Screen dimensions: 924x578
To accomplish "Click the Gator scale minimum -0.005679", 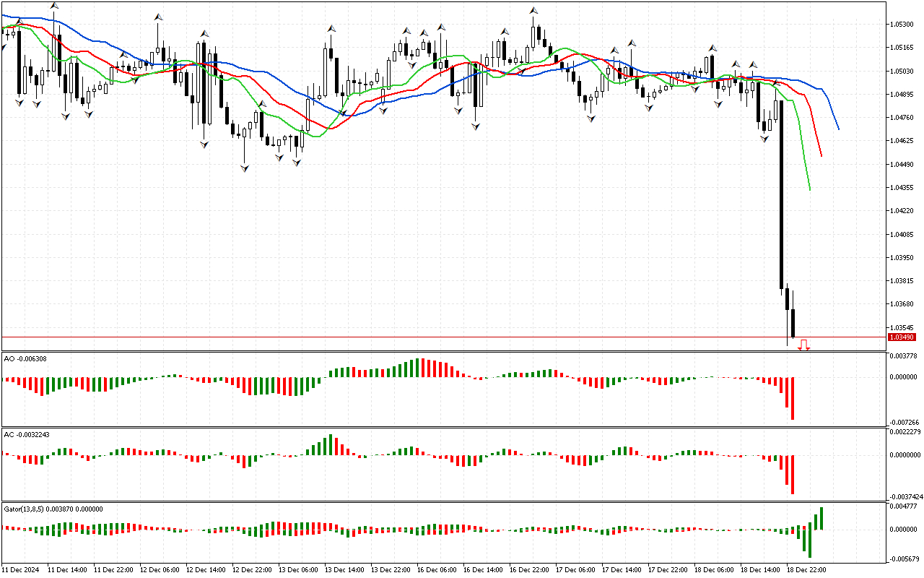I will [x=905, y=558].
